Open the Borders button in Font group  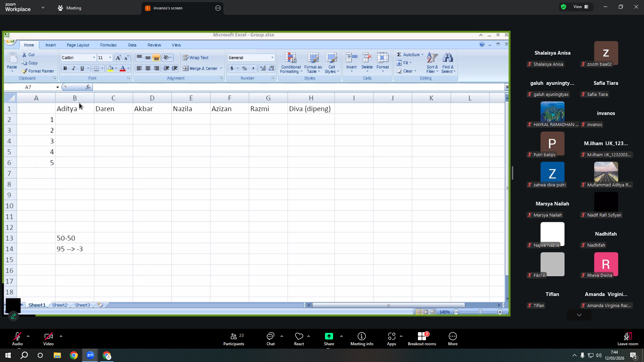tap(96, 68)
